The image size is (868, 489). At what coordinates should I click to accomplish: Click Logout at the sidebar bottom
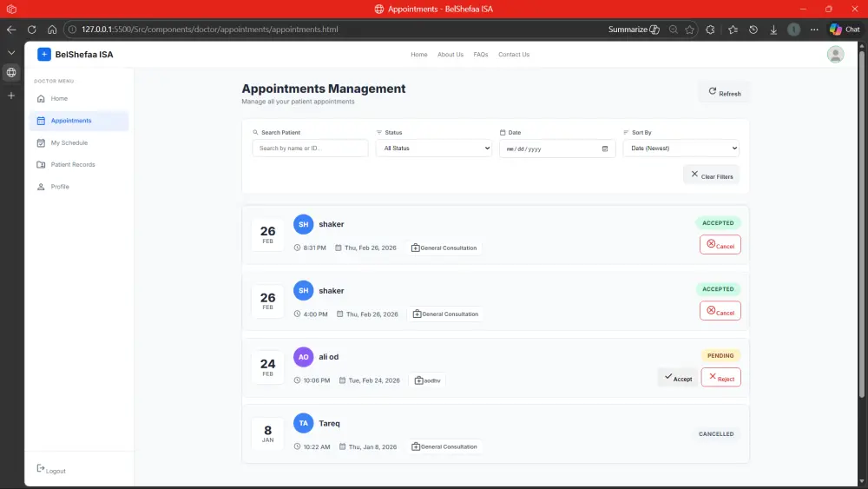tap(51, 470)
